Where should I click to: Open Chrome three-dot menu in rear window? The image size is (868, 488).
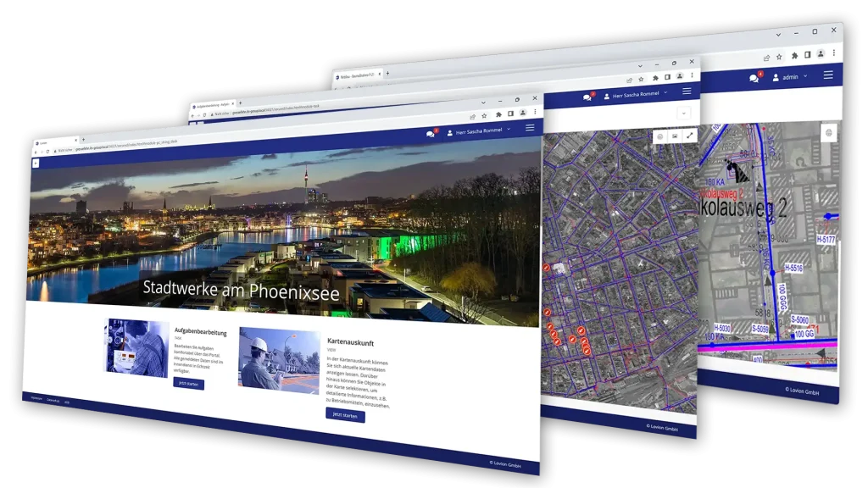click(x=832, y=53)
